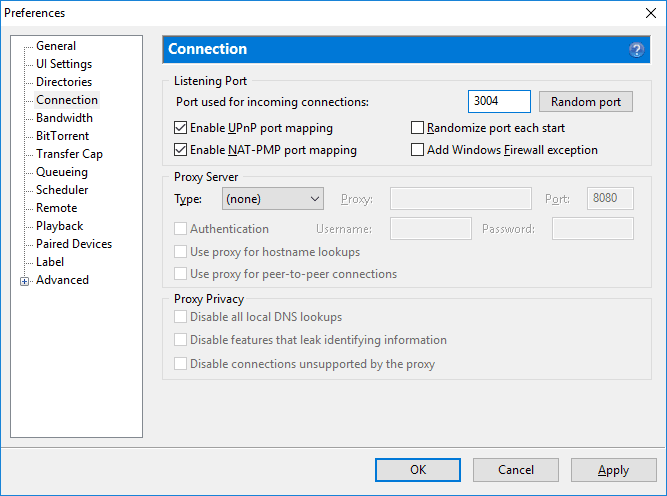Disable UPnP port mapping checkbox

[181, 128]
